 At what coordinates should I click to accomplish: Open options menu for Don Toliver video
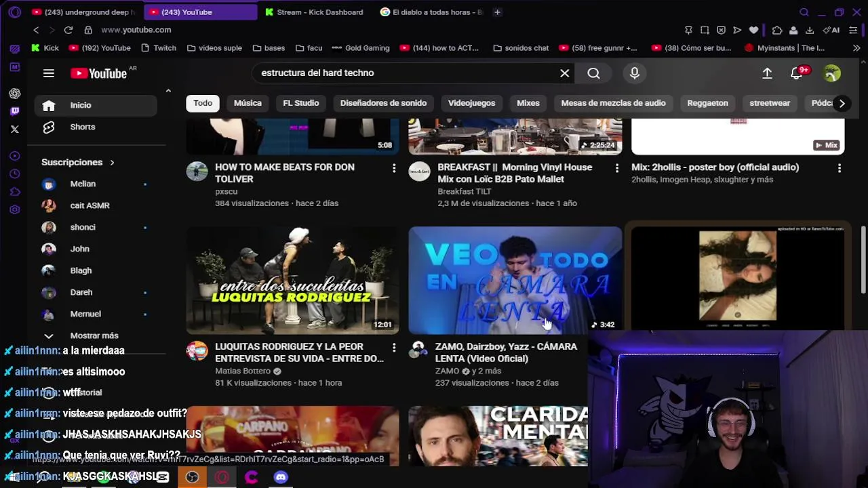click(394, 168)
